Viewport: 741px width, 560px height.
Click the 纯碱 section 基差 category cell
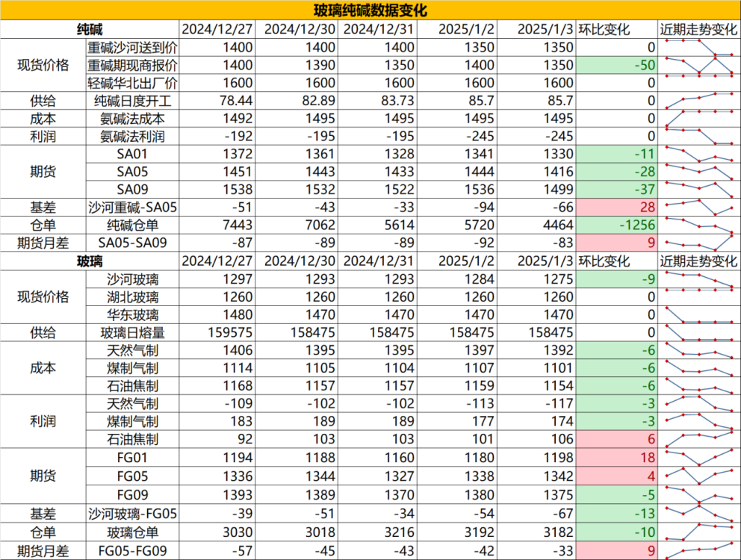point(43,208)
